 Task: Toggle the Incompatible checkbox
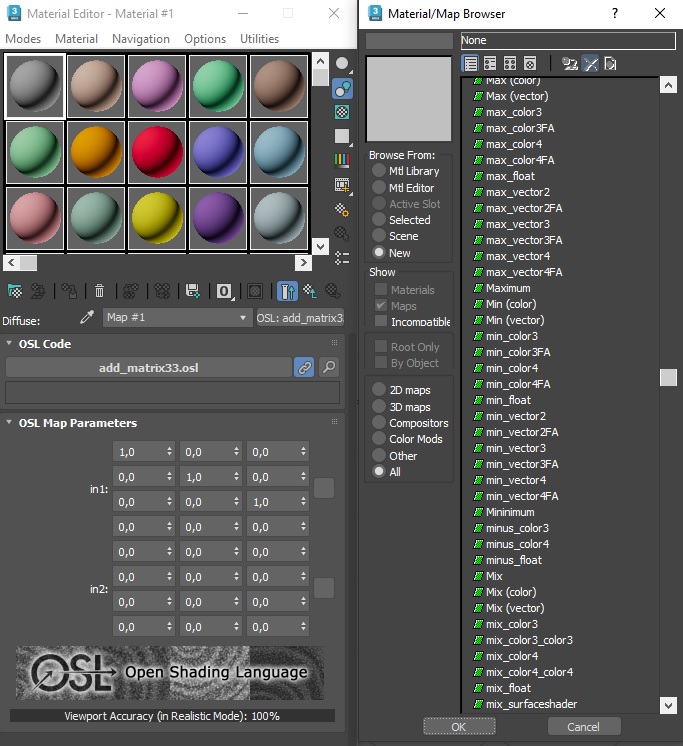(x=381, y=321)
